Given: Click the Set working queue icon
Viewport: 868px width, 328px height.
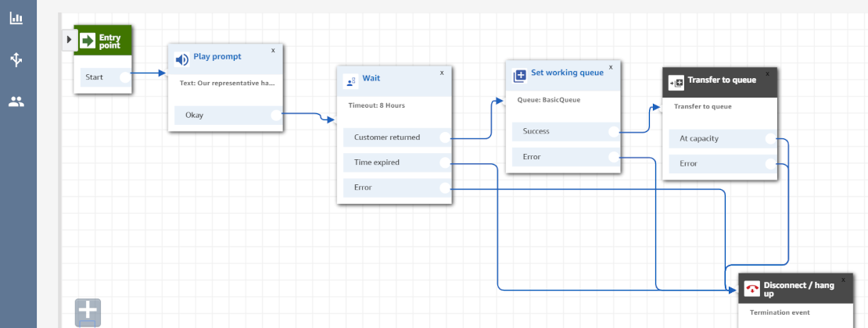Looking at the screenshot, I should [519, 76].
